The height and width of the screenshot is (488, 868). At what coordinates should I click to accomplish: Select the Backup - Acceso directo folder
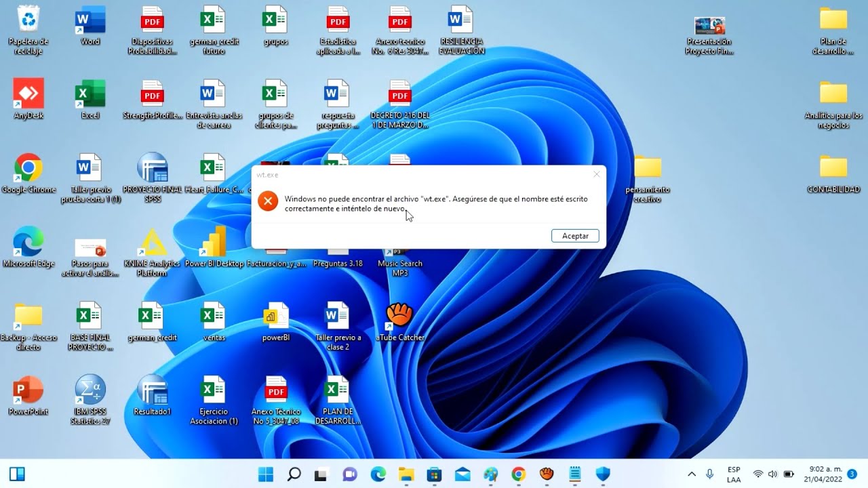(28, 326)
